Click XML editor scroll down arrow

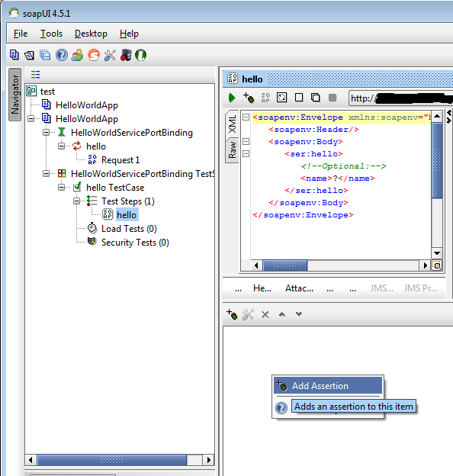coord(437,253)
